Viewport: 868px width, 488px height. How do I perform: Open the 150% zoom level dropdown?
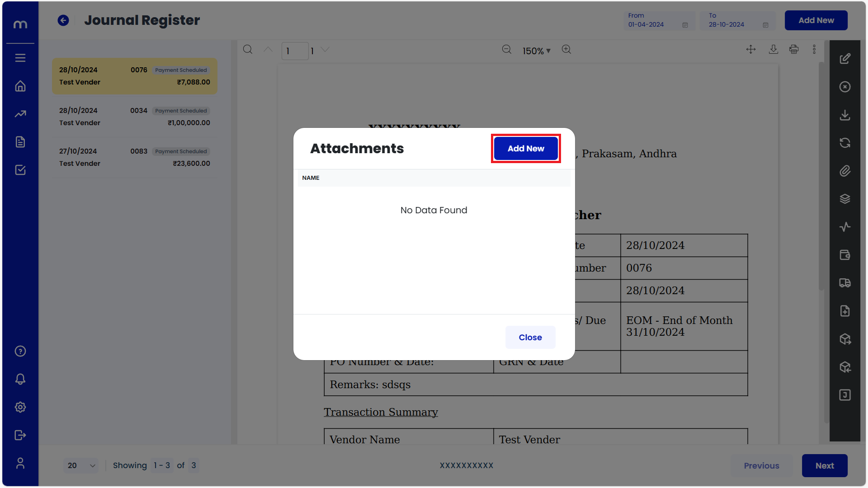pyautogui.click(x=536, y=51)
